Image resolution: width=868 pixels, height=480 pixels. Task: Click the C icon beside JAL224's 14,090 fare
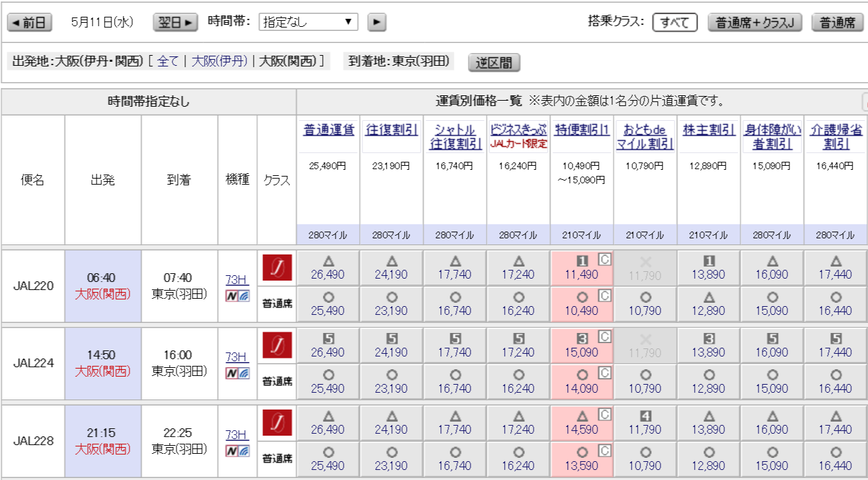click(604, 373)
